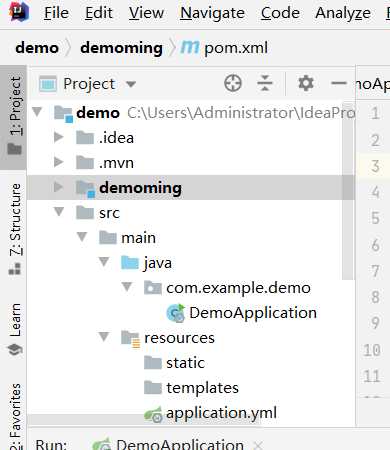This screenshot has height=450, width=390.
Task: Collapse the main folder
Action: pyautogui.click(x=82, y=237)
